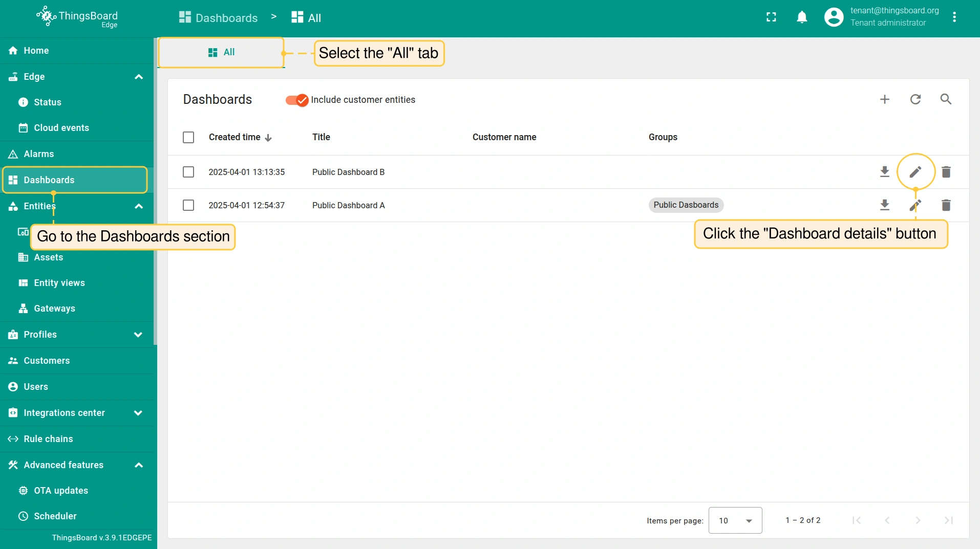Export Public Dashboard B with download icon
This screenshot has width=980, height=549.
pos(884,172)
